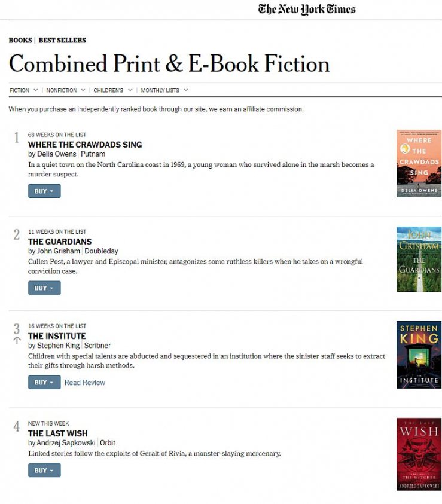
Task: Open the NONFICTION dropdown
Action: (x=65, y=90)
